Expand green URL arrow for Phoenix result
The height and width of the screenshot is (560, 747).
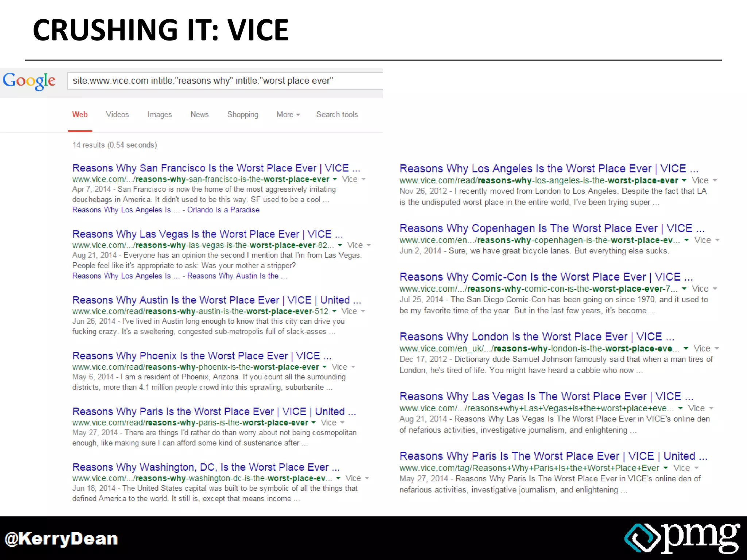pyautogui.click(x=324, y=367)
